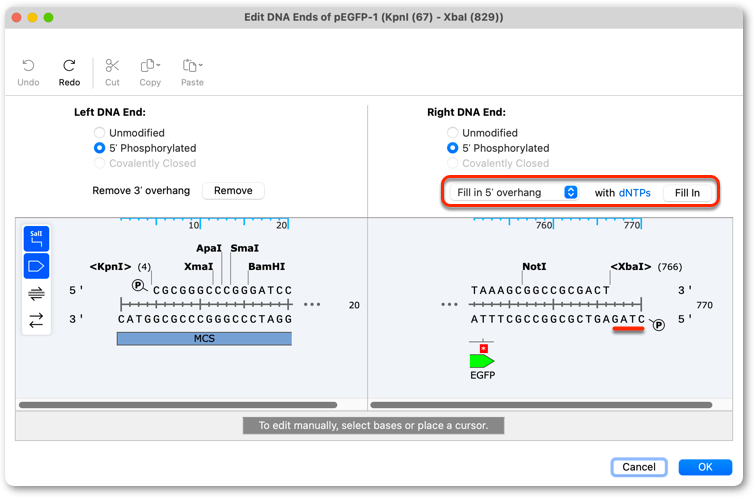Screen dimensions: 754x497
Task: Confirm with the OK button
Action: (x=705, y=467)
